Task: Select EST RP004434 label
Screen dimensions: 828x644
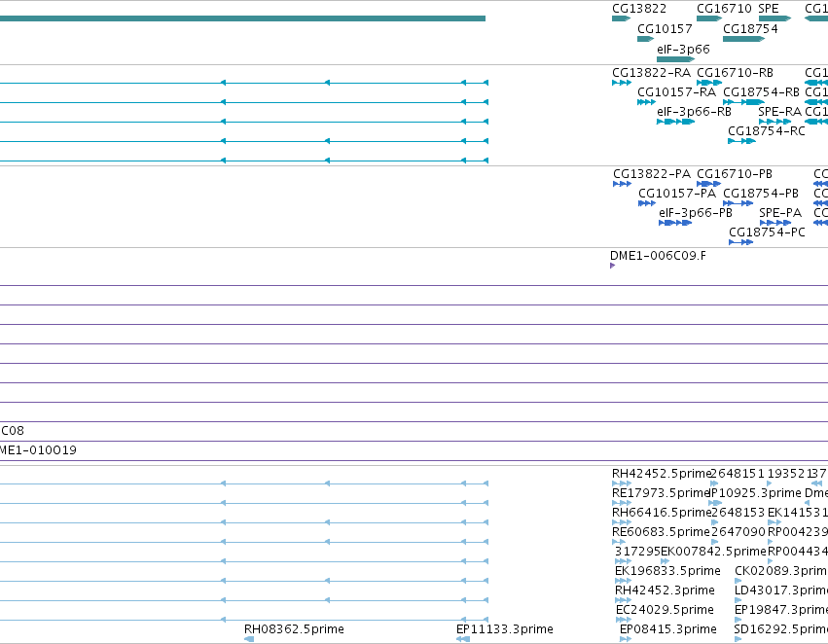Action: [798, 551]
